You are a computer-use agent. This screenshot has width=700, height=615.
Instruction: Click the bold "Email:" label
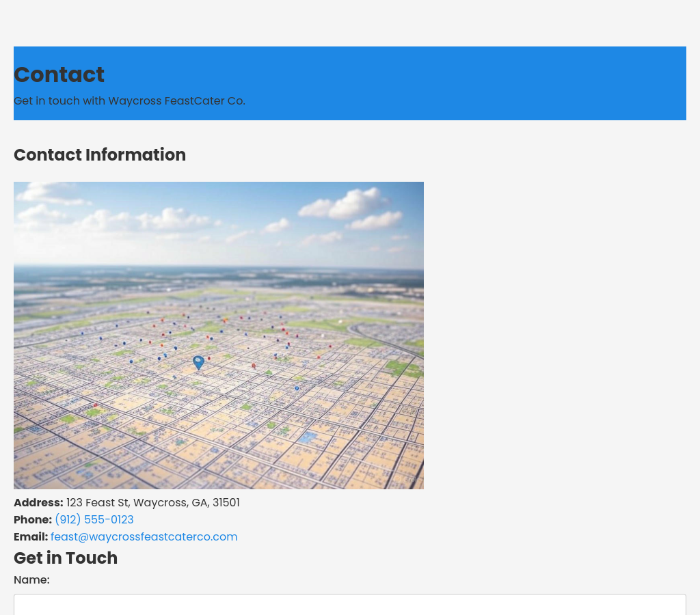[x=31, y=537]
